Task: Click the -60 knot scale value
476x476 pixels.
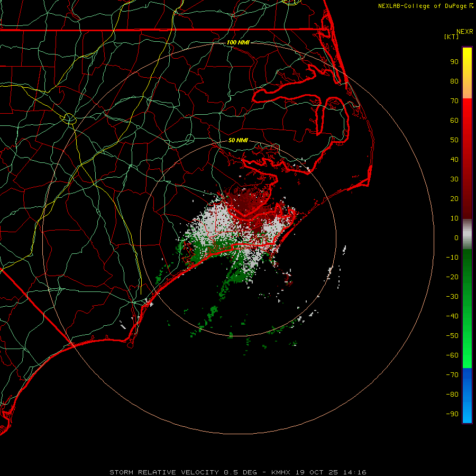Action: coord(452,355)
